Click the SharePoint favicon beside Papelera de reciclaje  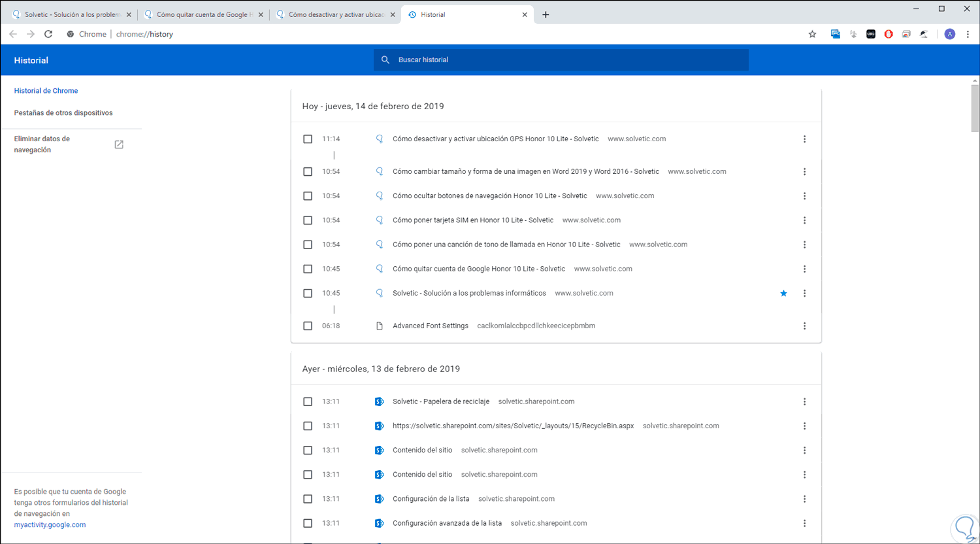point(379,401)
